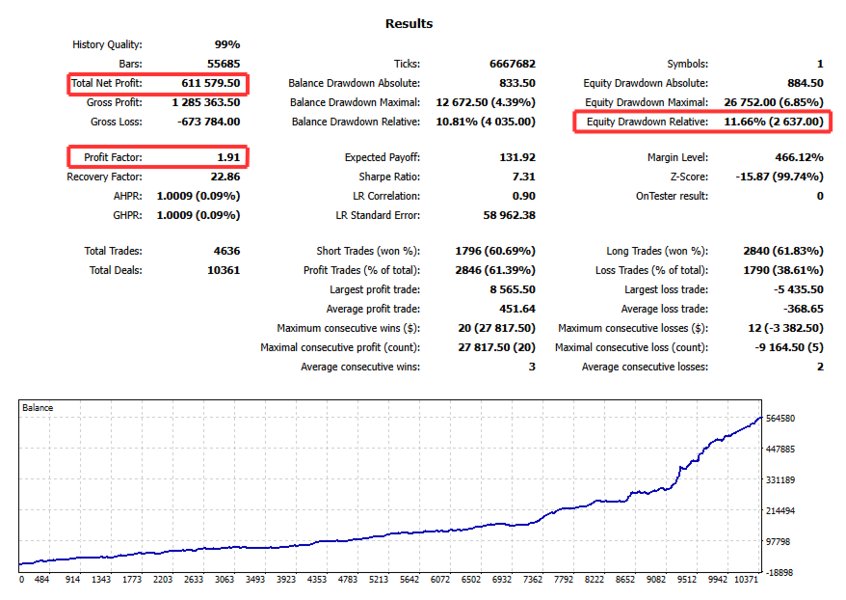This screenshot has width=846, height=600.
Task: Click the Recovery Factor value 22.86
Action: pos(226,177)
